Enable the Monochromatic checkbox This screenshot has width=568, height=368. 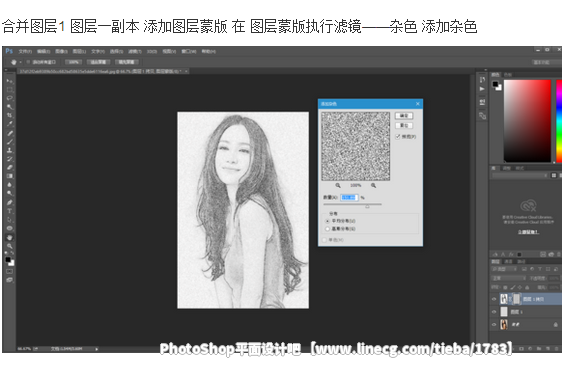tap(325, 240)
